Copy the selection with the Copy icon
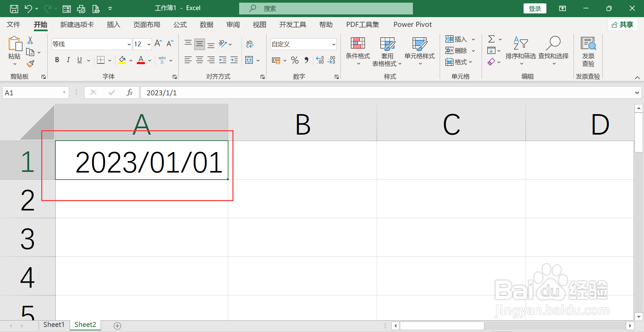 30,52
